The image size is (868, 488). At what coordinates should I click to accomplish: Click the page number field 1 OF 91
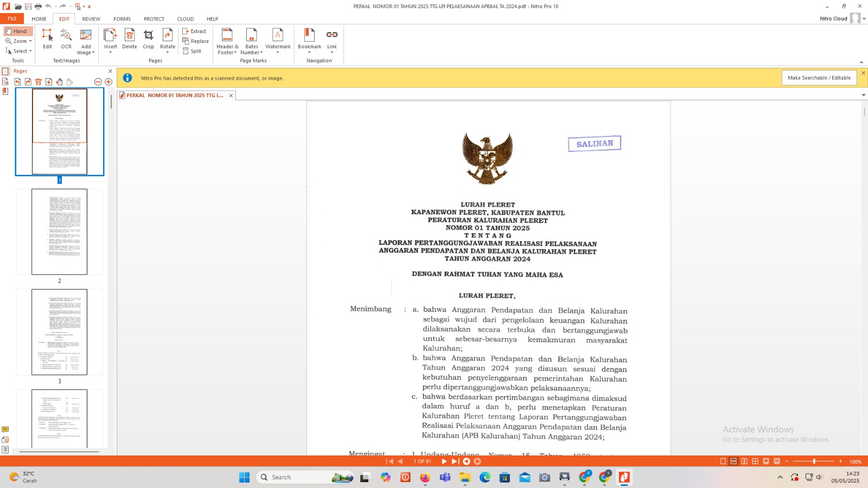[422, 461]
